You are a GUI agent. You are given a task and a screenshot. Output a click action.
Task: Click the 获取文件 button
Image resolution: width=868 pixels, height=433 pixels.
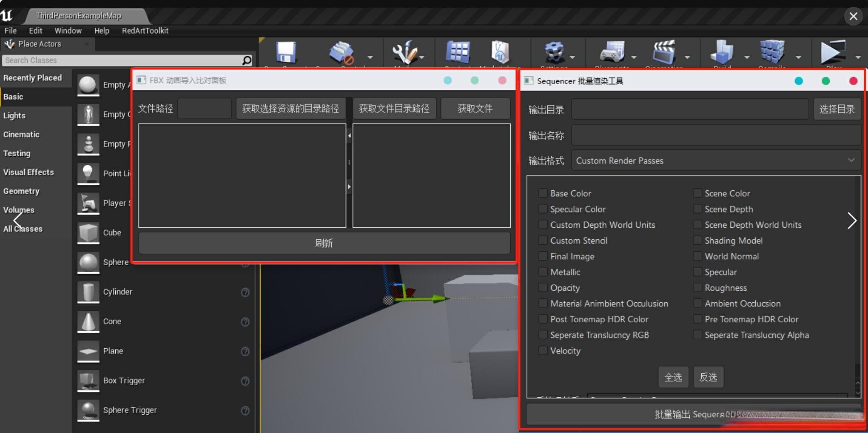point(475,109)
